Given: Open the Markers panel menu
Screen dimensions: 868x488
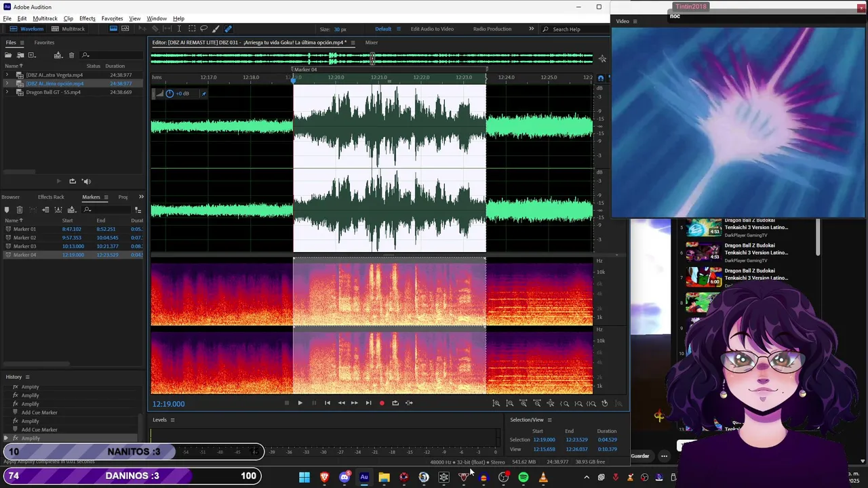Looking at the screenshot, I should (106, 197).
